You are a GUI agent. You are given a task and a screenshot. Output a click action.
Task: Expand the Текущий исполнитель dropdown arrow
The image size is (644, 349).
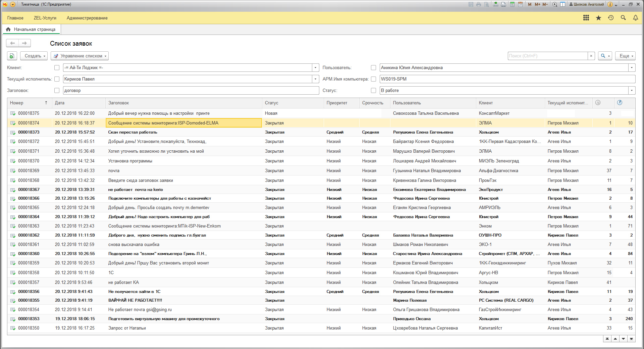pos(315,79)
